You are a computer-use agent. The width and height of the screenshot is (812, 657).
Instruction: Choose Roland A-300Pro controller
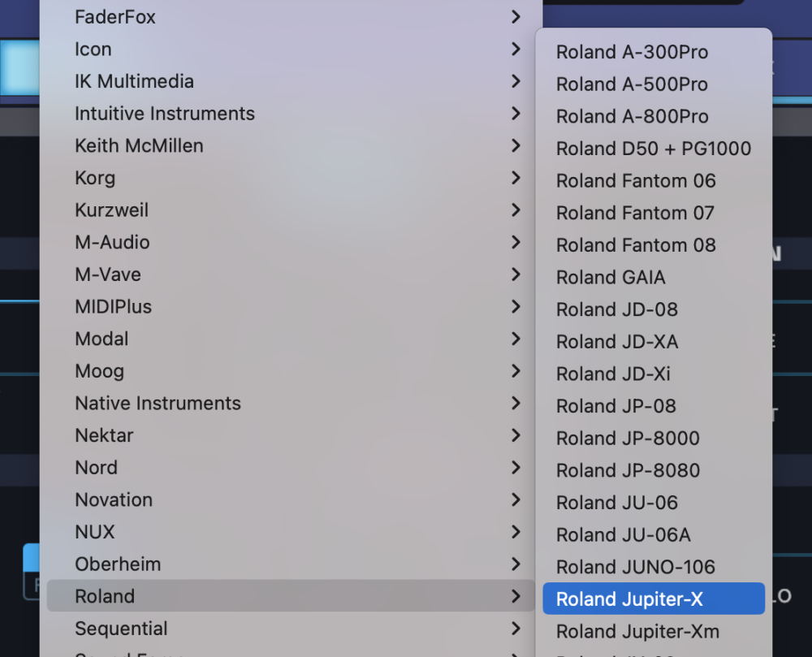click(654, 52)
